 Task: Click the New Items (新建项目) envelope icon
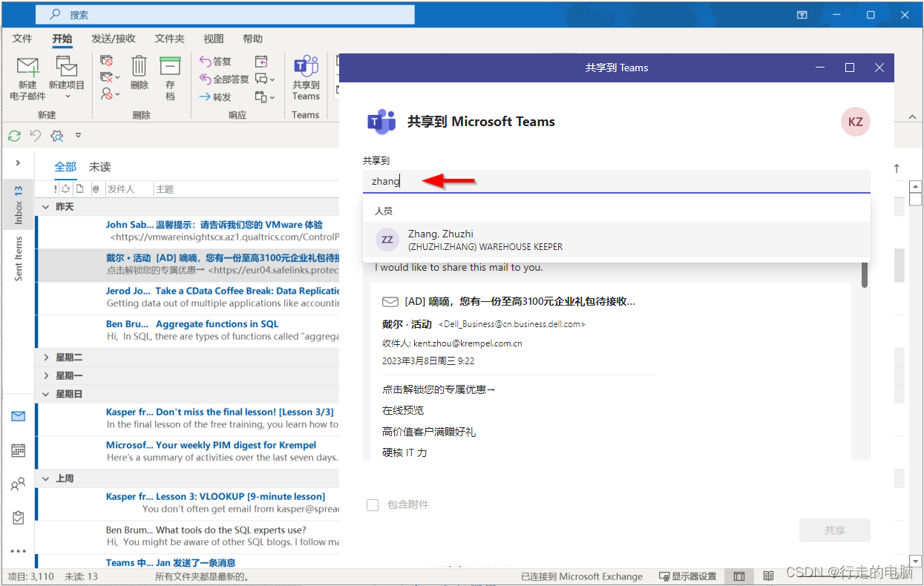click(66, 67)
